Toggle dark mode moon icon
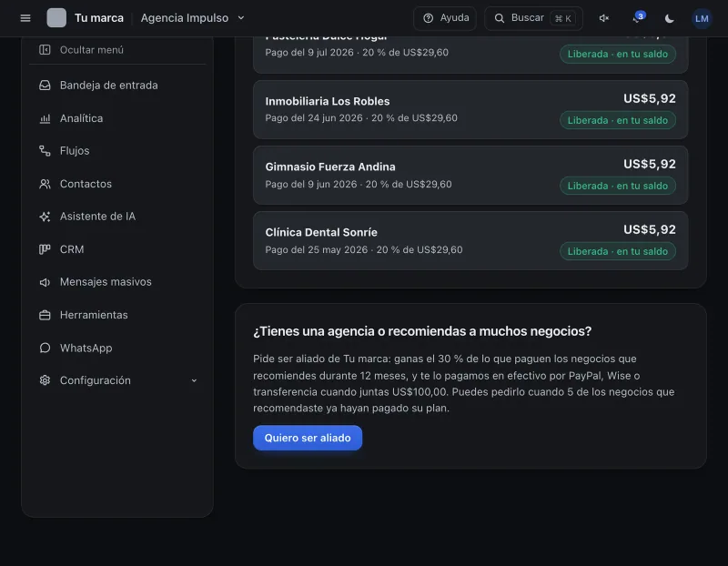 tap(669, 18)
